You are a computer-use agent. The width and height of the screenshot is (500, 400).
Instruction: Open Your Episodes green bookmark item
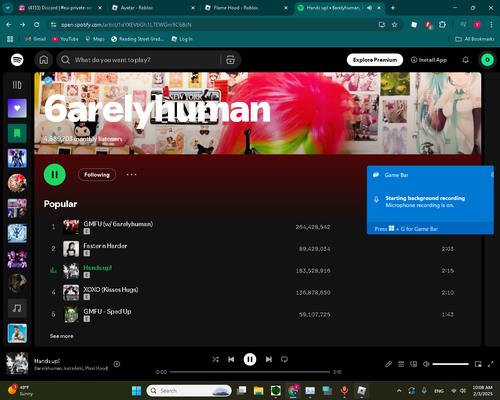click(x=17, y=133)
